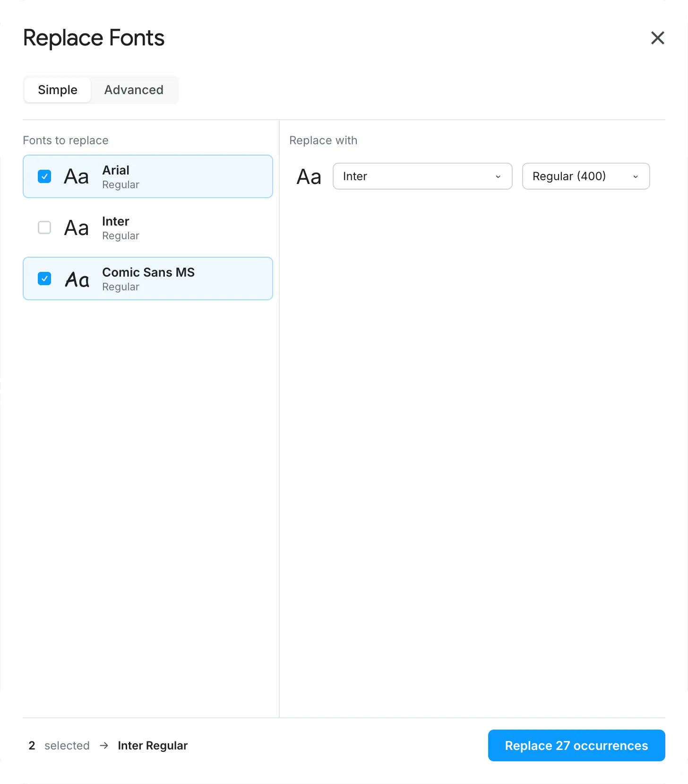Uncheck the Arial Regular checkbox
The width and height of the screenshot is (688, 784).
44,176
